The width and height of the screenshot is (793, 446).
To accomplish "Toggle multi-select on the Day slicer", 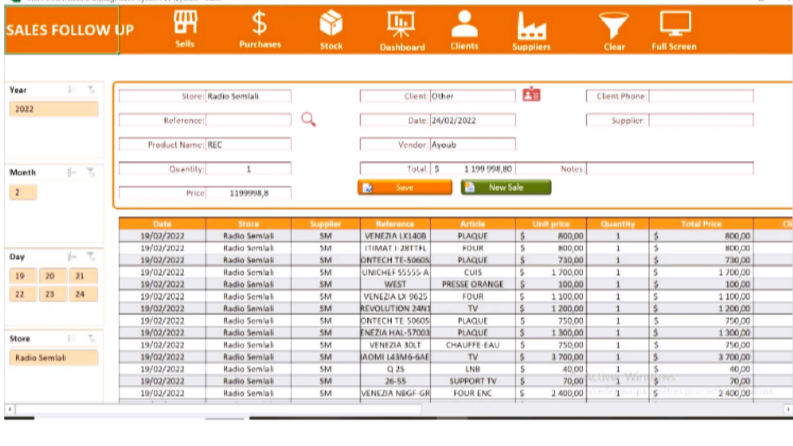I will point(72,257).
